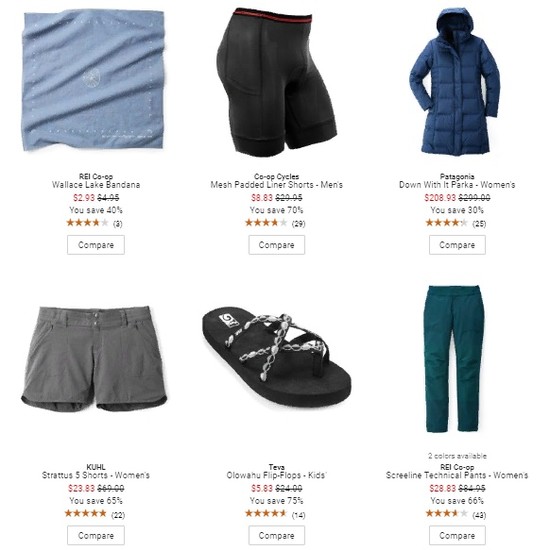Open Screeline Technical Pants - Women's link
The height and width of the screenshot is (550, 550).
pyautogui.click(x=457, y=475)
